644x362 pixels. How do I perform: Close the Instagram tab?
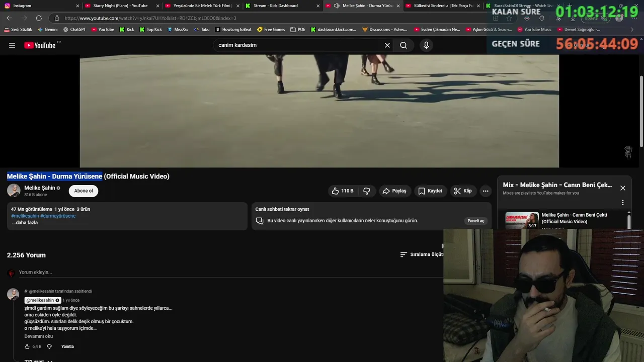[x=77, y=6]
